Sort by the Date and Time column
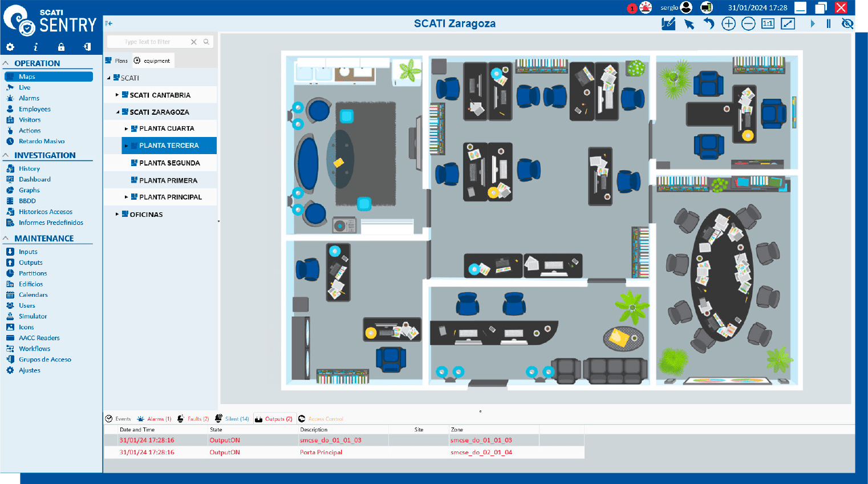The height and width of the screenshot is (484, 868). point(137,430)
